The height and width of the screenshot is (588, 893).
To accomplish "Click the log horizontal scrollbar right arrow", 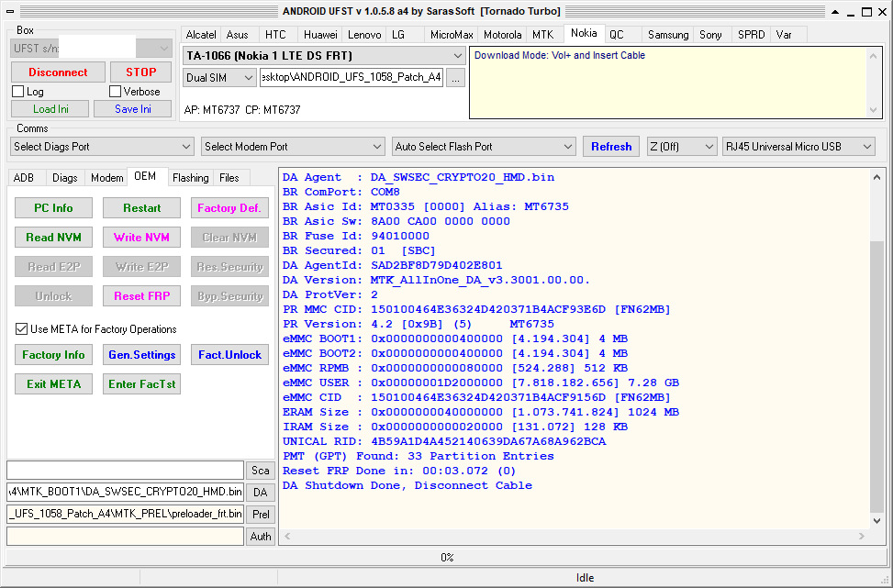I will [862, 537].
